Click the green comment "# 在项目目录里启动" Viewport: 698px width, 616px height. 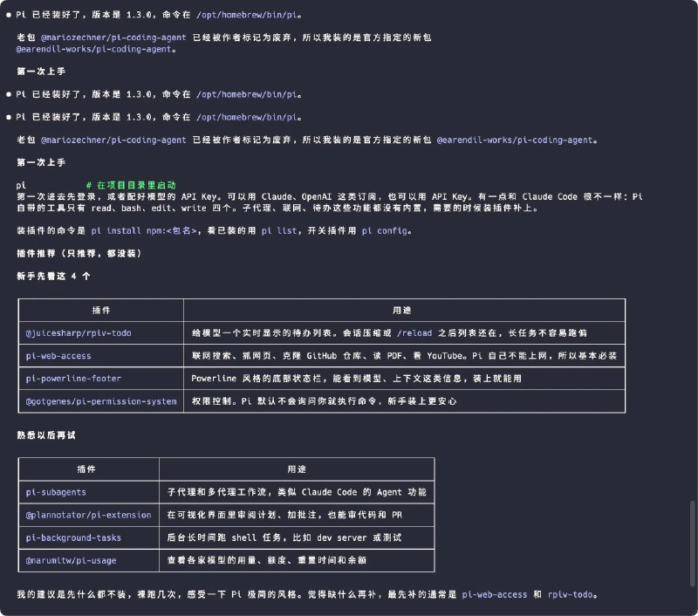click(132, 185)
